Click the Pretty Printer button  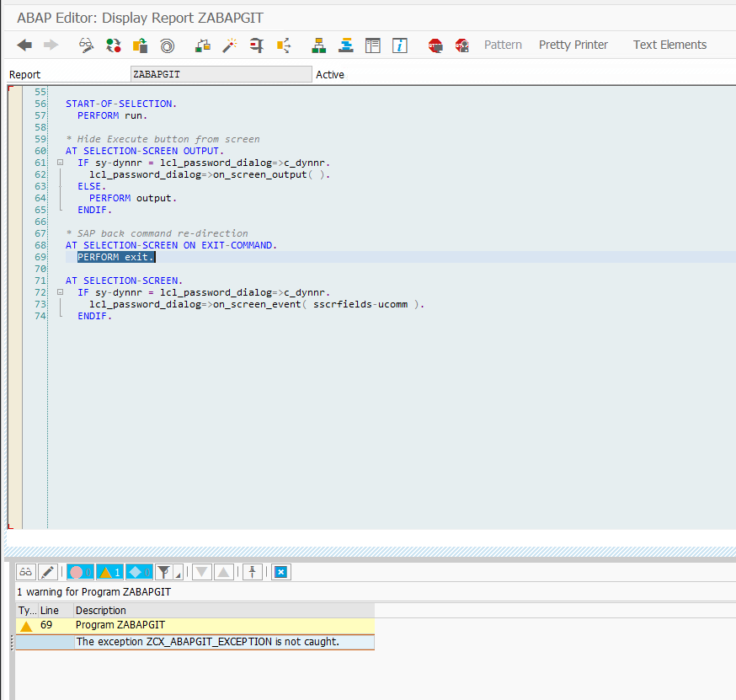[573, 45]
